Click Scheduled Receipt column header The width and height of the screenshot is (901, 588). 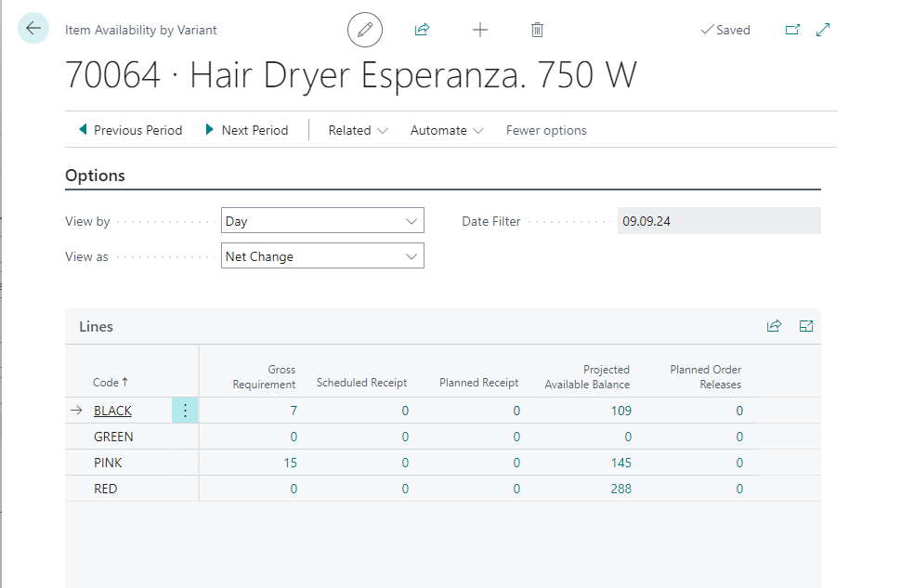point(361,382)
